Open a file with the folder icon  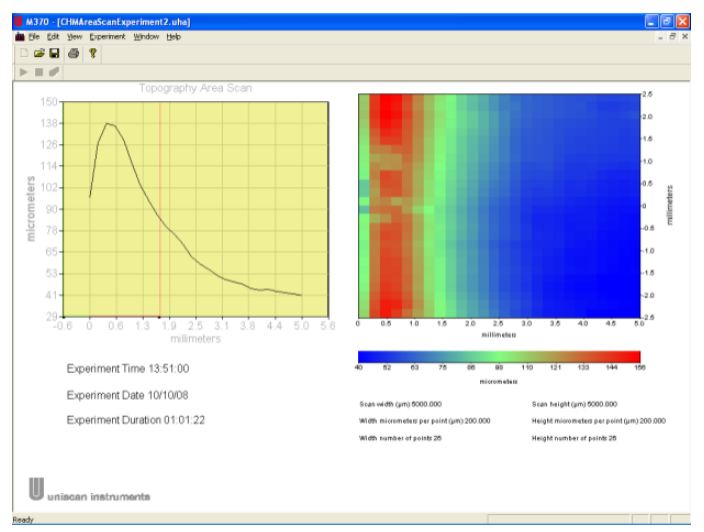(x=40, y=53)
